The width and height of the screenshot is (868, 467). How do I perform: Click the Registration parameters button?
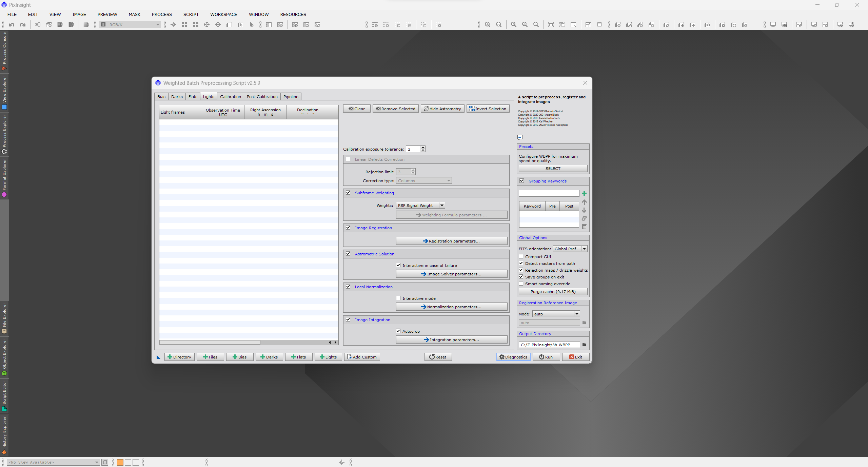pos(451,241)
